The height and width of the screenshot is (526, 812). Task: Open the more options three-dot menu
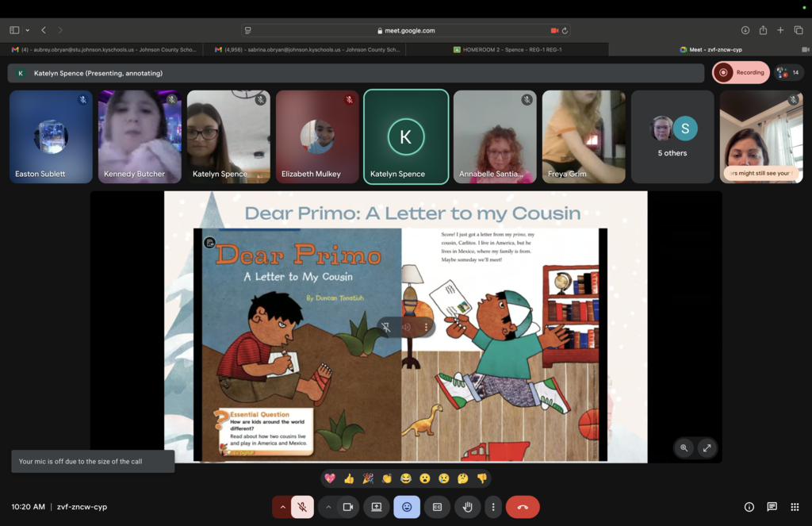(493, 507)
